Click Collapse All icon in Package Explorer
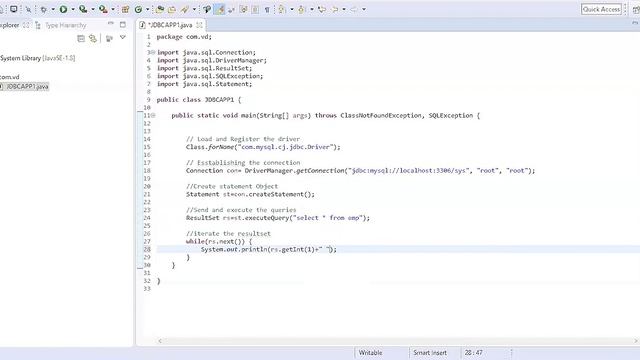The width and height of the screenshot is (640, 360). pyautogui.click(x=81, y=38)
